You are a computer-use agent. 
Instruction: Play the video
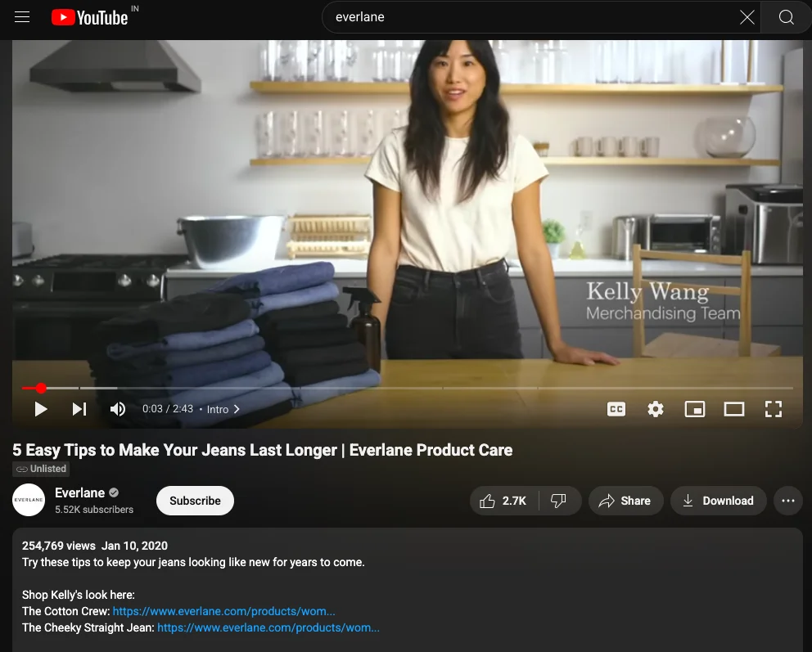[41, 409]
